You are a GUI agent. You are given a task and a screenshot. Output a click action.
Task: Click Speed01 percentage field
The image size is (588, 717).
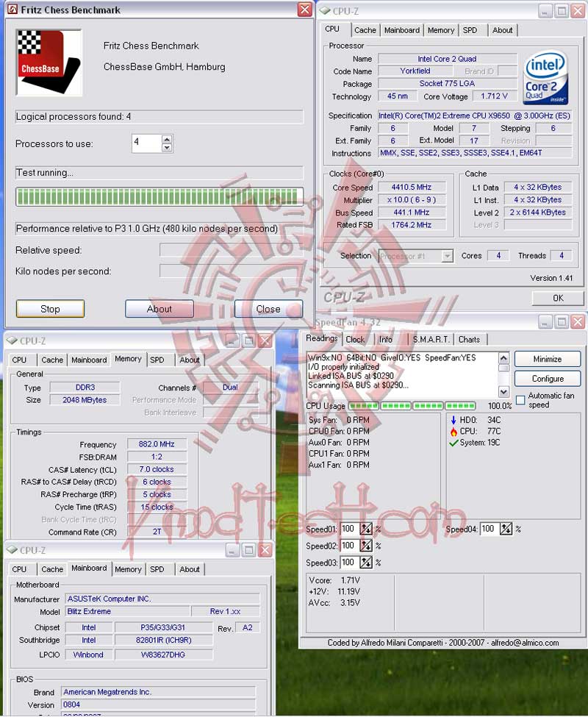pos(350,529)
